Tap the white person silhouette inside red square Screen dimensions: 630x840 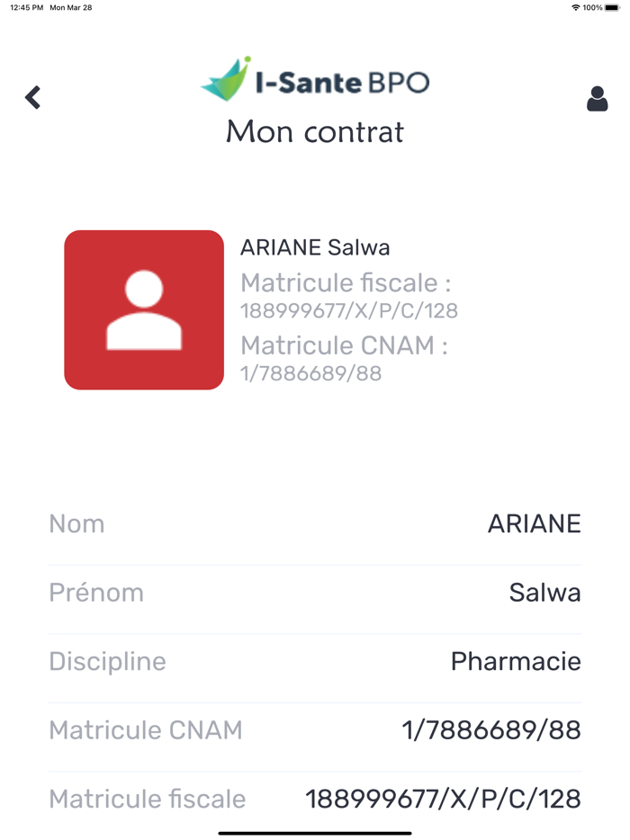point(143,310)
